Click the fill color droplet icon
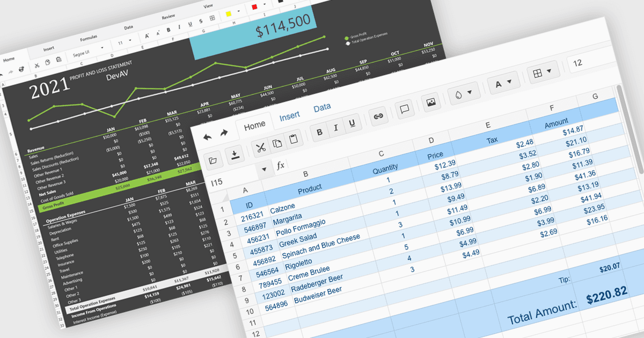This screenshot has height=338, width=644. click(458, 94)
